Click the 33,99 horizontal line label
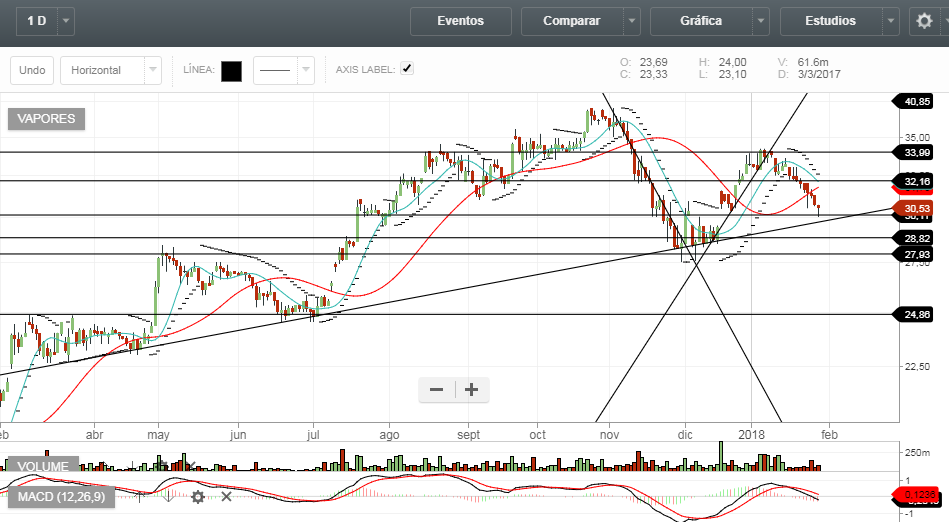 click(914, 153)
